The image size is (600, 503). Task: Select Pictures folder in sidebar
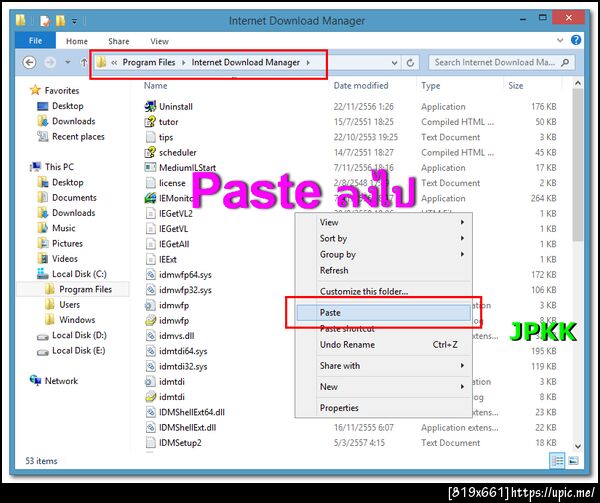coord(67,243)
